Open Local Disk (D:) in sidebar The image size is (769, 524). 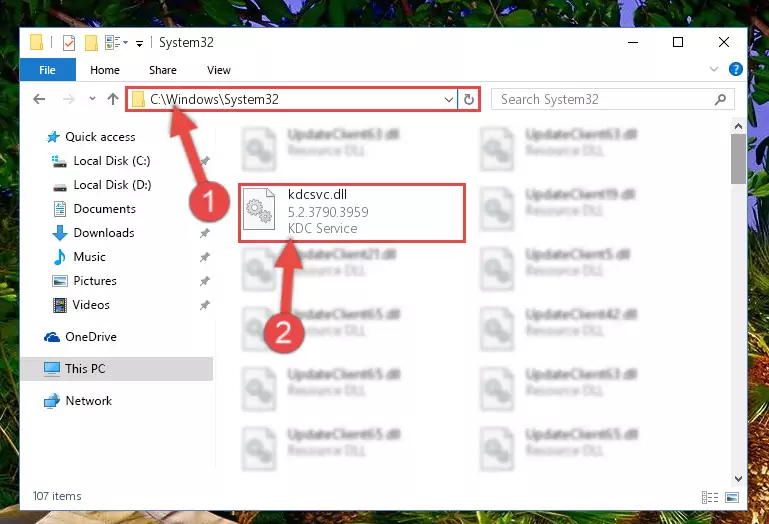tap(112, 185)
